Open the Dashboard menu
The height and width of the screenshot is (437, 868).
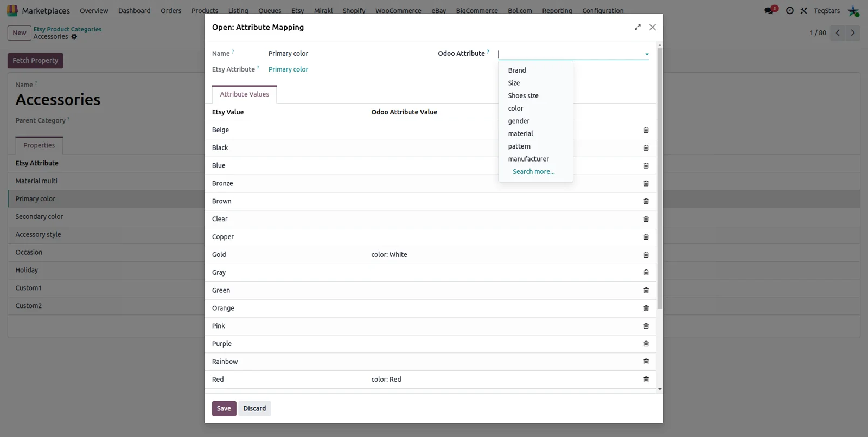pyautogui.click(x=135, y=11)
